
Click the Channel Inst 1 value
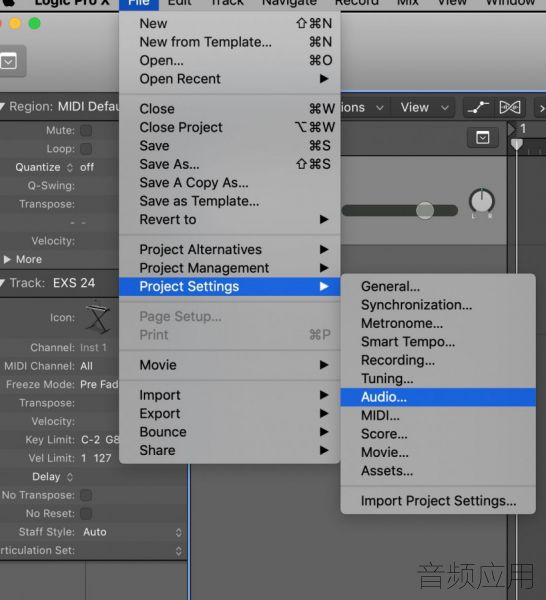[x=93, y=348]
